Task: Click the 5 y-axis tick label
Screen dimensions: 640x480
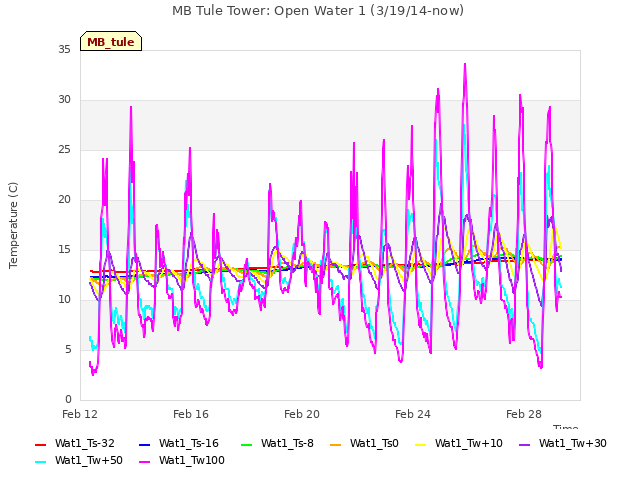Action: pyautogui.click(x=68, y=350)
